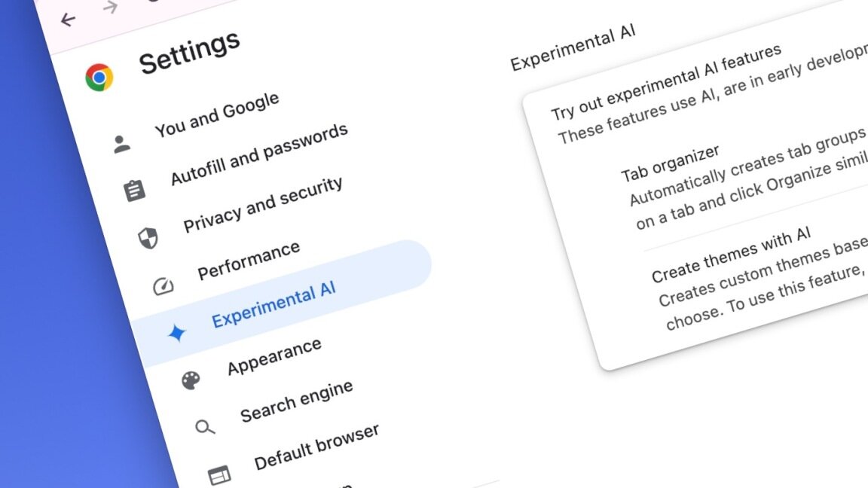Image resolution: width=868 pixels, height=488 pixels.
Task: Click the blue sparkle Experimental AI icon
Action: [176, 333]
